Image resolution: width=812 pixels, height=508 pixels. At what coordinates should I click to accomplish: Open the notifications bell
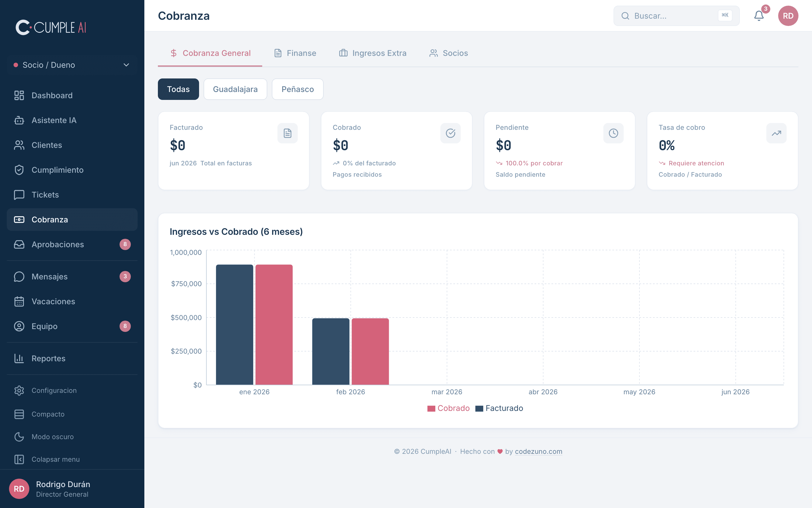pyautogui.click(x=759, y=16)
